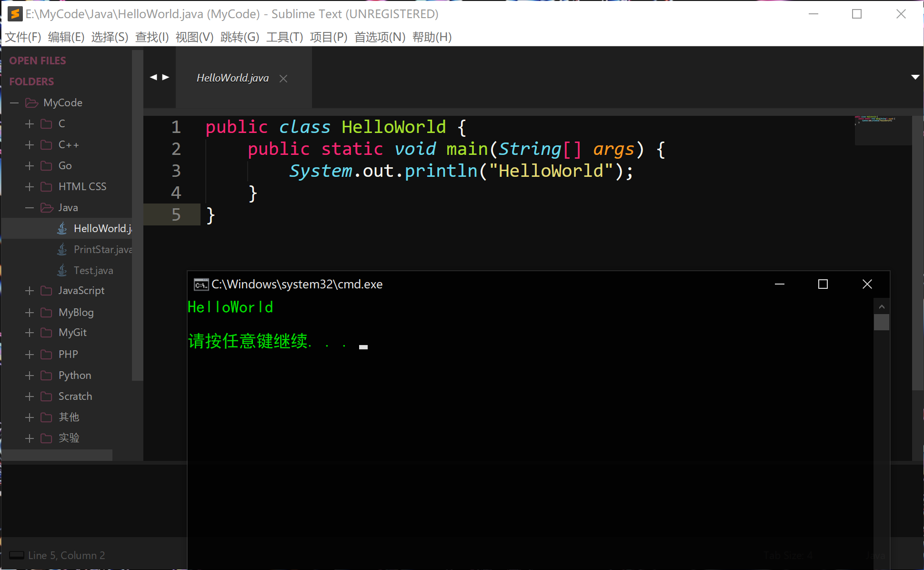Viewport: 924px width, 570px height.
Task: Click the Python folder icon
Action: [46, 376]
